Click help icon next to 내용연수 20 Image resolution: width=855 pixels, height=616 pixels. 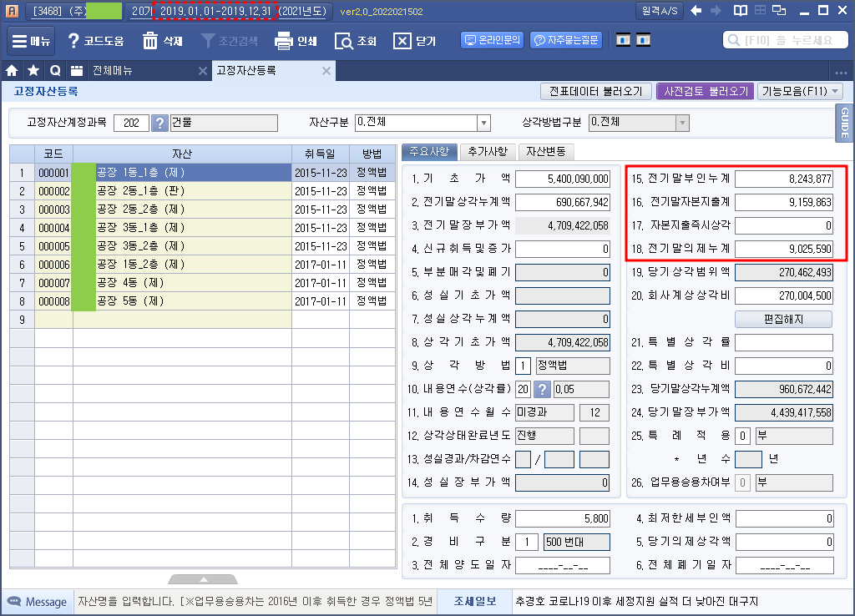(x=543, y=389)
